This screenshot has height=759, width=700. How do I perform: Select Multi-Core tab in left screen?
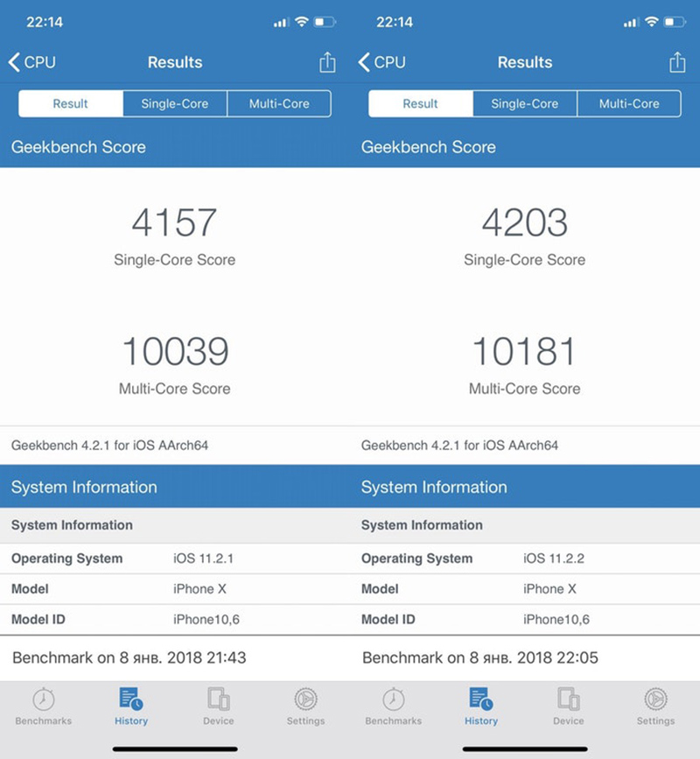coord(279,103)
